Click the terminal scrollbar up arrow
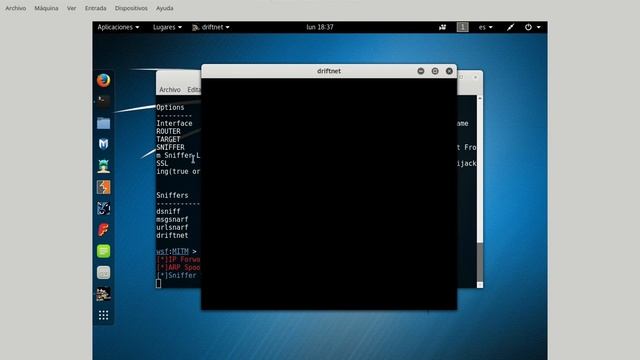 480,98
